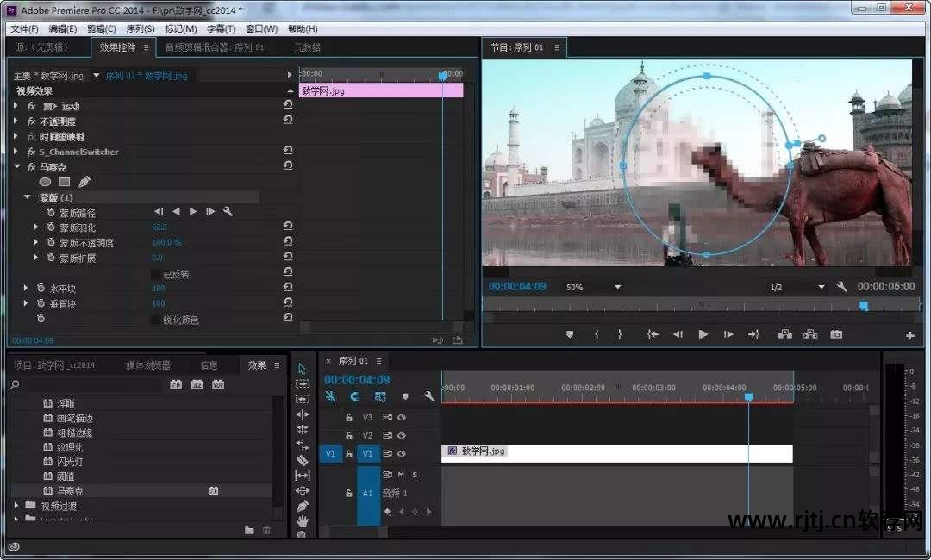This screenshot has width=931, height=560.
Task: Expand the 运动 effect properties
Action: [16, 106]
